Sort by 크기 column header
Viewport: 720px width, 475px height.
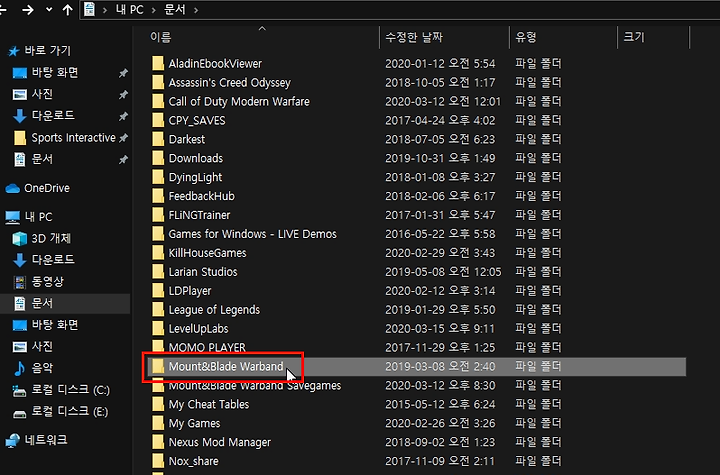(x=634, y=37)
